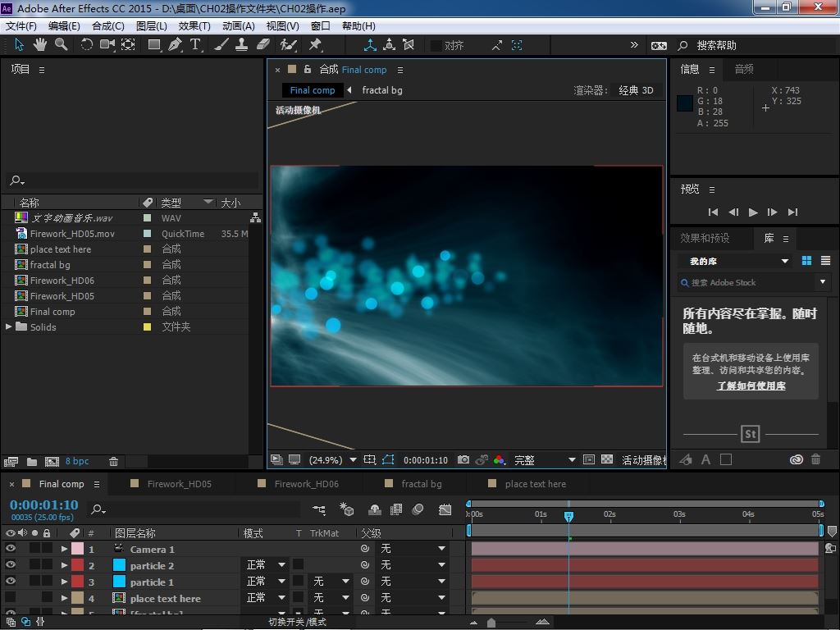840x630 pixels.
Task: Select the Horizontal Type tool
Action: pos(195,45)
